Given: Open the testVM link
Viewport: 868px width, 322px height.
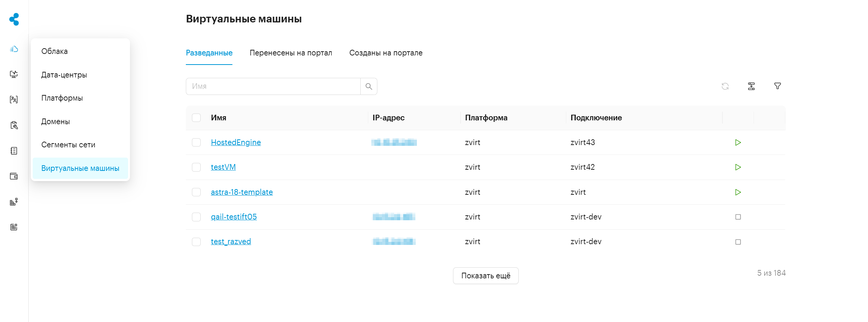Looking at the screenshot, I should pos(223,167).
